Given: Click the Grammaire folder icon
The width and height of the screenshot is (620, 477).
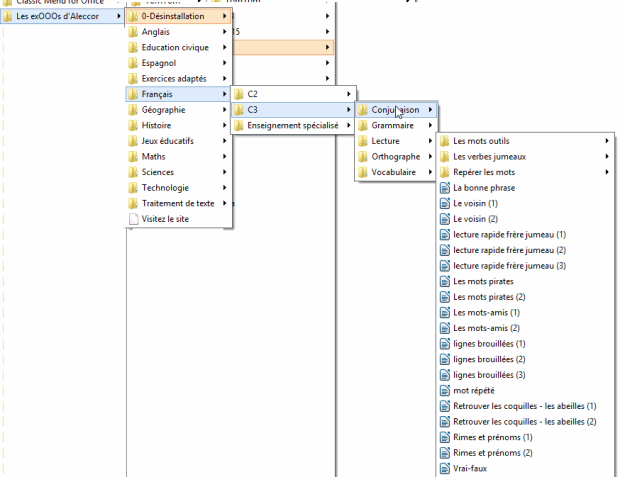Looking at the screenshot, I should point(363,125).
